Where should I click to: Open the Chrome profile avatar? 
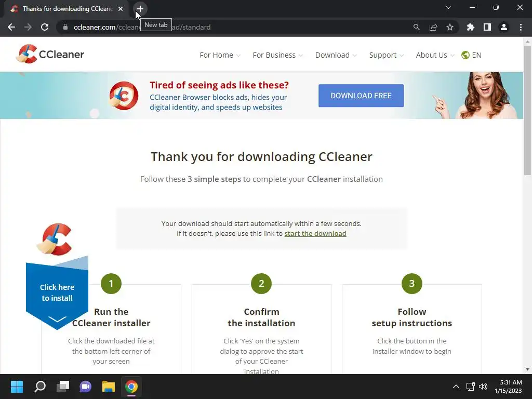504,27
